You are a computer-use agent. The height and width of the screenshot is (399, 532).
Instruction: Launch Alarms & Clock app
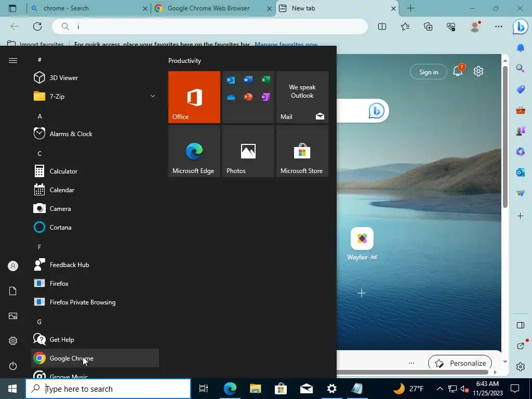click(x=95, y=134)
